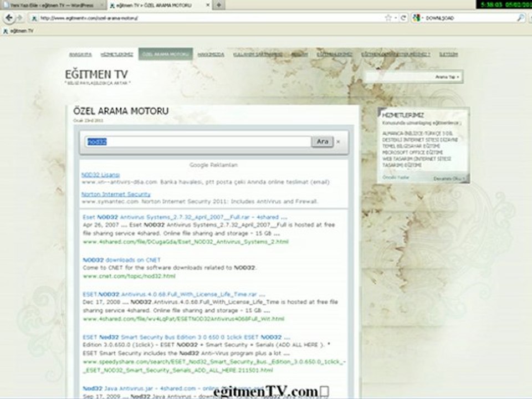Screen dimensions: 532x399
Task: Open the URL history dropdown arrow
Action: pos(396,18)
